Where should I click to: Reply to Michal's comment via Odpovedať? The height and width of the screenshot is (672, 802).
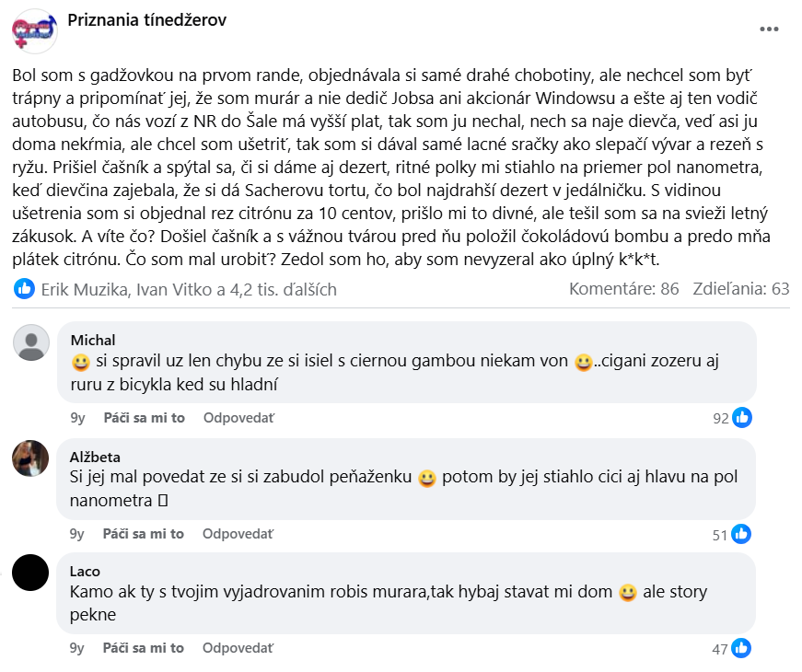click(x=238, y=418)
